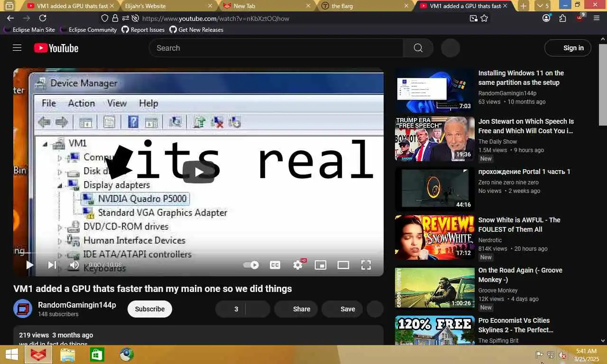This screenshot has width=607, height=364.
Task: Close the flarg tab
Action: point(406,6)
